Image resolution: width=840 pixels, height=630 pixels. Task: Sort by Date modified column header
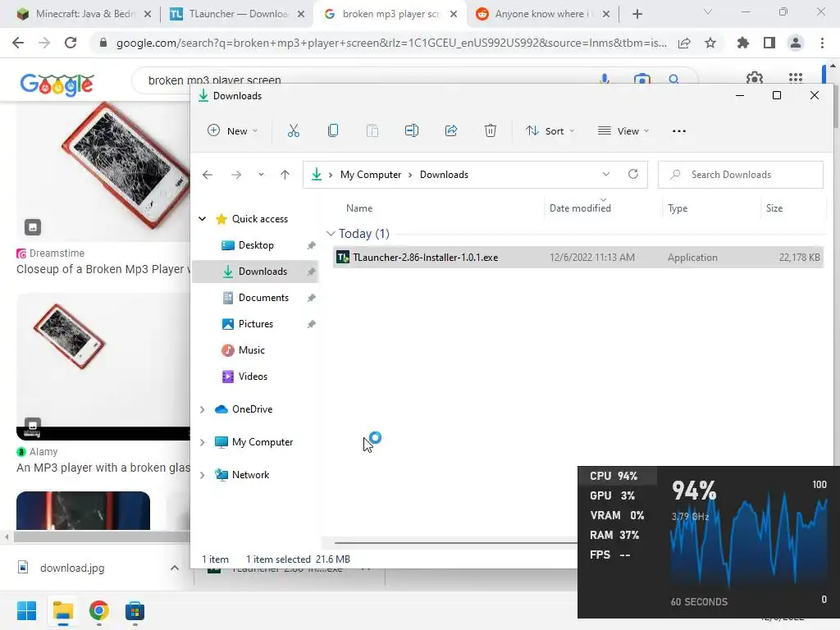click(580, 208)
